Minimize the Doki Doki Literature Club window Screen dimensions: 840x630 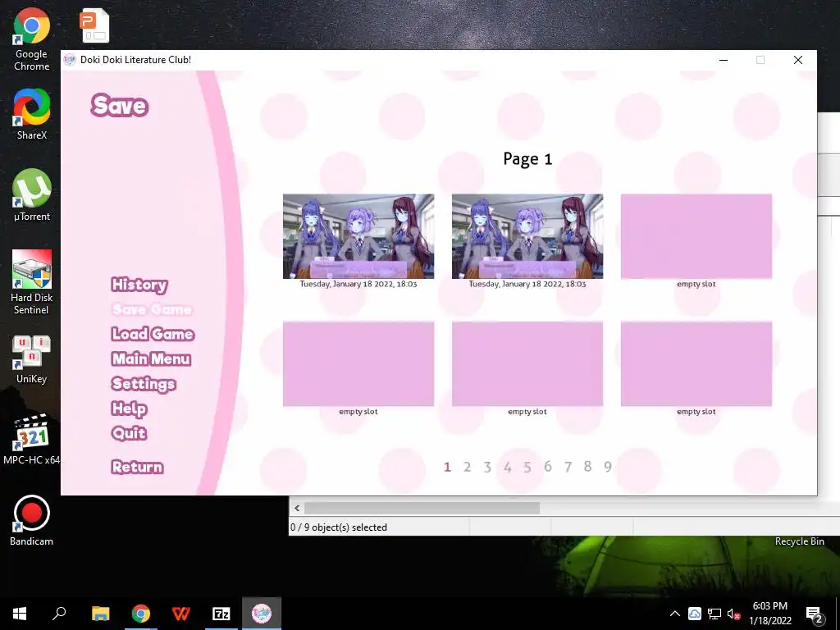point(724,60)
